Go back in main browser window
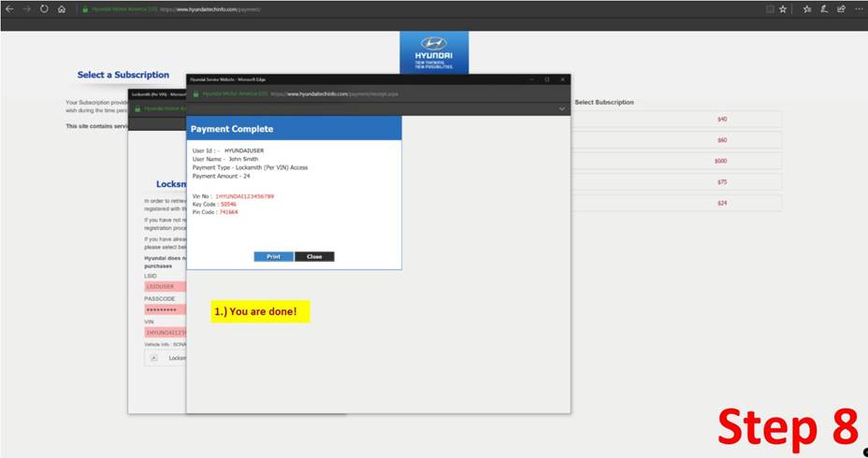The height and width of the screenshot is (458, 868). point(9,8)
